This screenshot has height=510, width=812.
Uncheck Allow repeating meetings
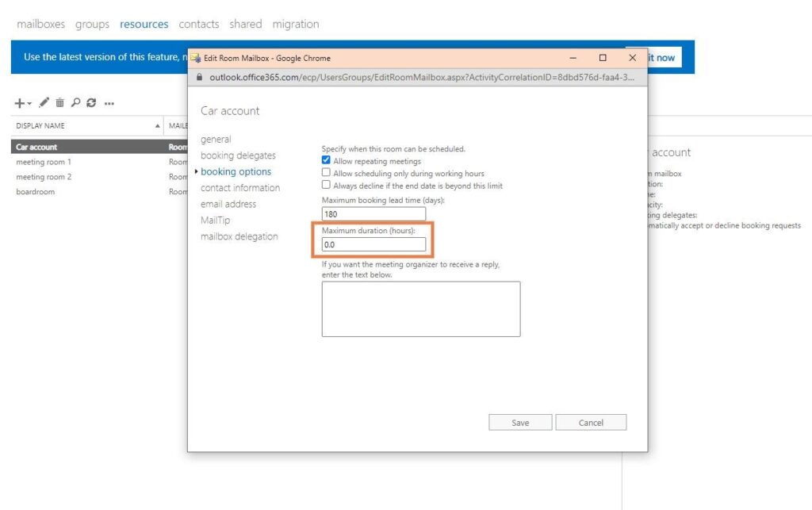[326, 159]
